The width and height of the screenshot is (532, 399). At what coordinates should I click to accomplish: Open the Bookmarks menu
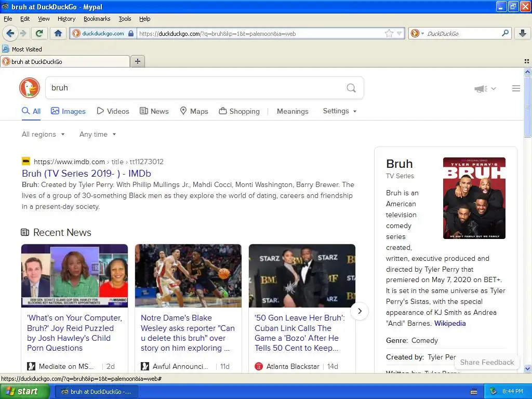coord(97,19)
